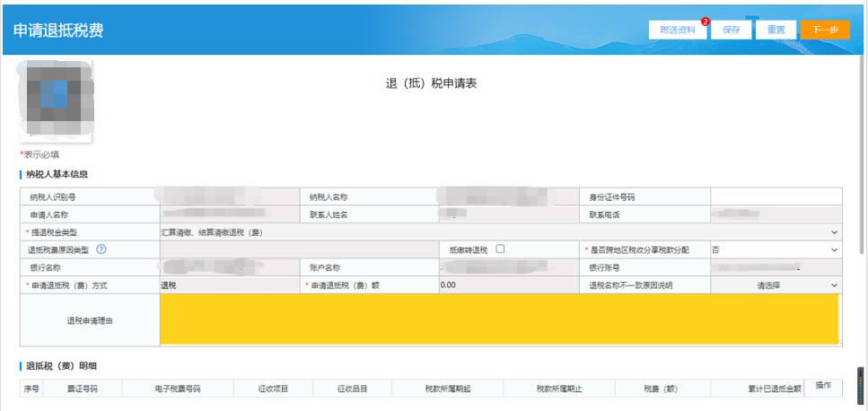
Task: Click the 申请退抵税（费）额 field showing 0.00
Action: click(x=509, y=285)
